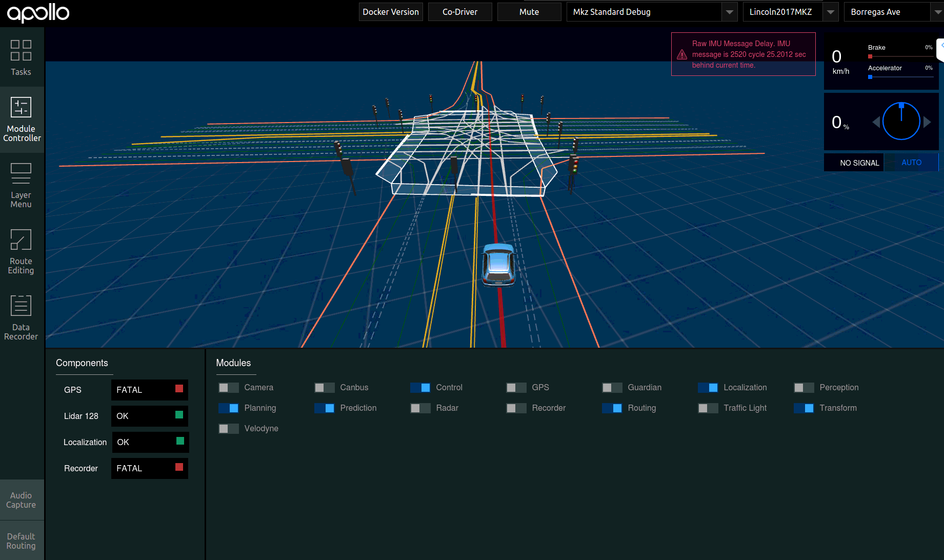This screenshot has height=560, width=944.
Task: Click the AUTO driving mode indicator
Action: 911,163
